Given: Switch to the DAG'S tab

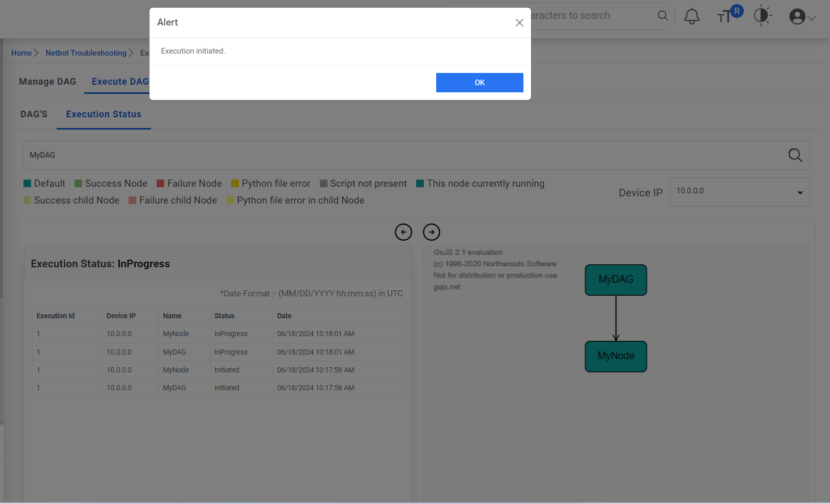Looking at the screenshot, I should [x=34, y=114].
